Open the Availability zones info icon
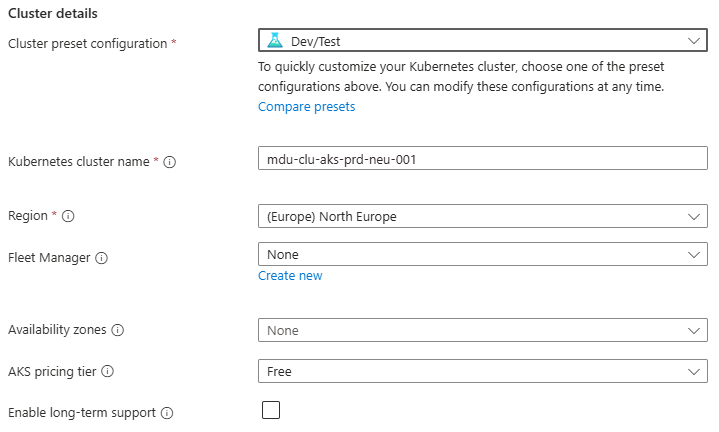Viewport: 719px width, 432px height. click(x=118, y=330)
